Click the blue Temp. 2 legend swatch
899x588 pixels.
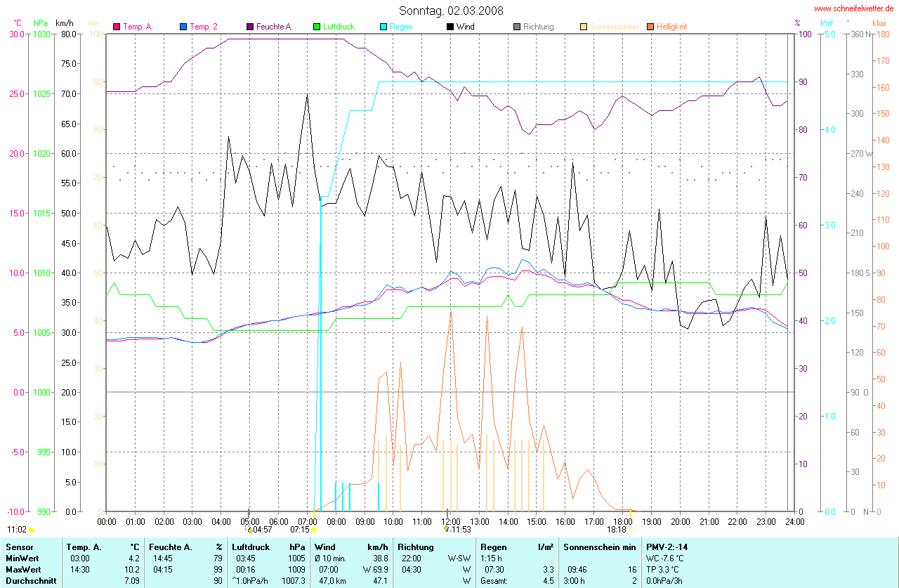tap(183, 27)
